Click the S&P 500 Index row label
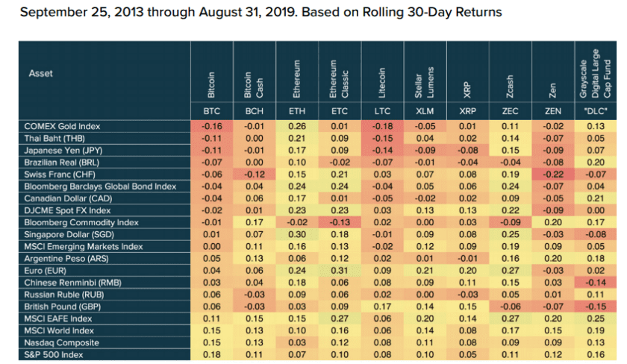 click(53, 355)
